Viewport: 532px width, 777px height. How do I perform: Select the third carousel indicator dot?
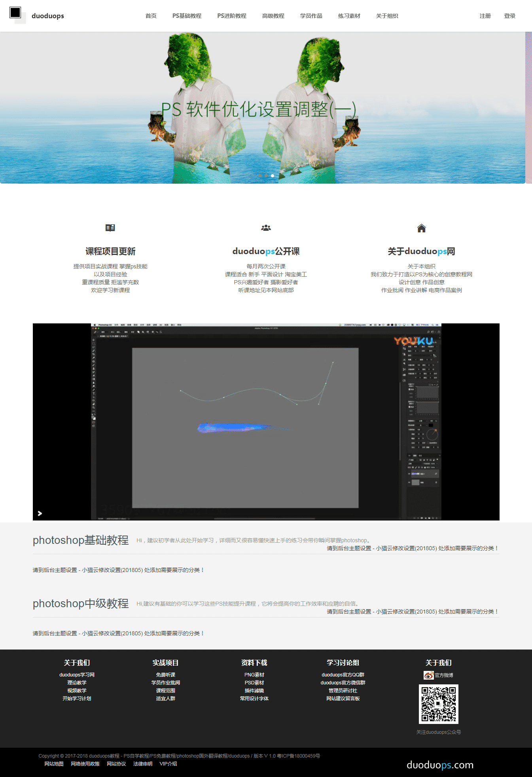pyautogui.click(x=273, y=175)
